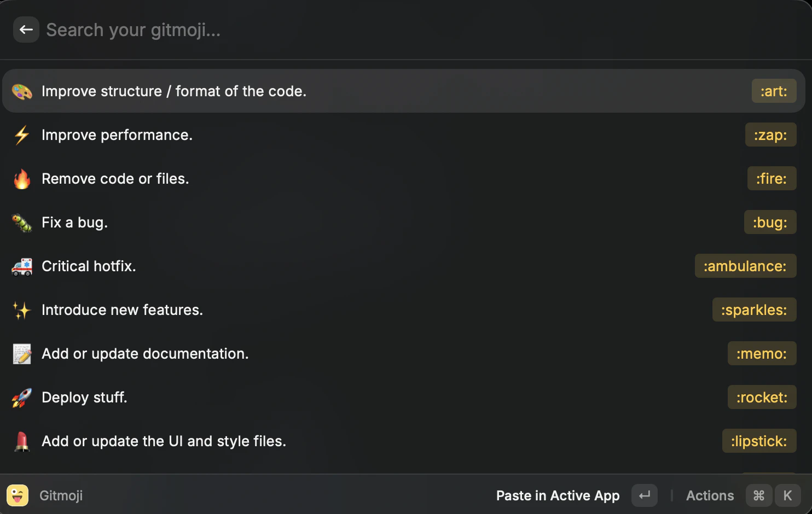
Task: Click the Return key shortcut icon
Action: point(645,495)
